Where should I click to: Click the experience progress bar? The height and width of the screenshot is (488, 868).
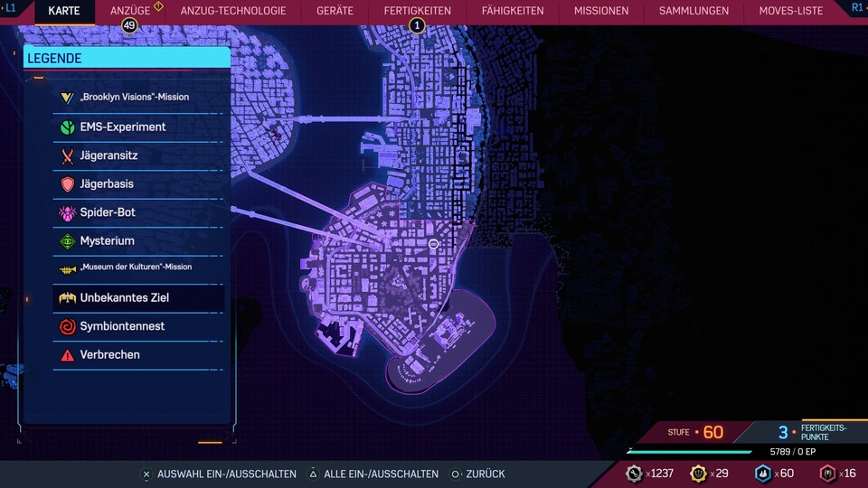click(689, 452)
